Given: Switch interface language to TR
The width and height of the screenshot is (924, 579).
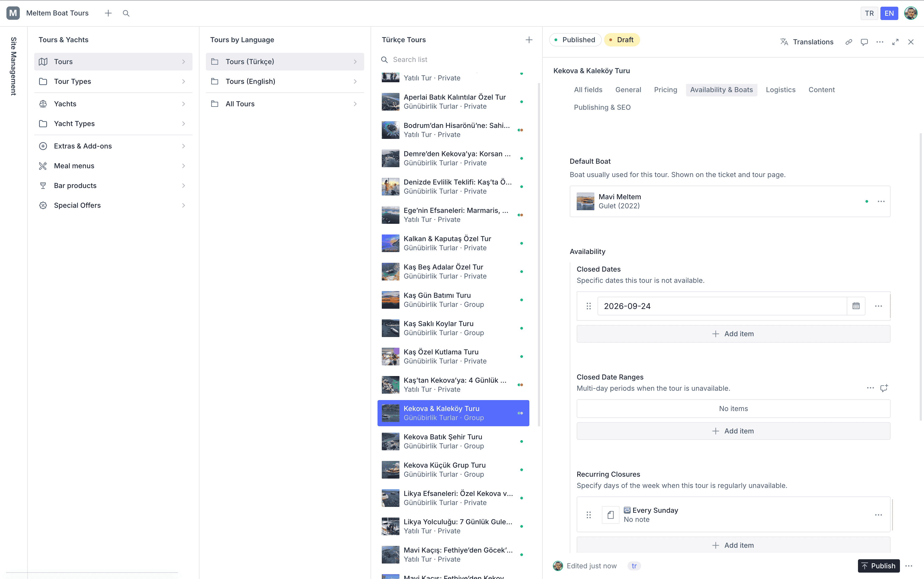Looking at the screenshot, I should [869, 13].
